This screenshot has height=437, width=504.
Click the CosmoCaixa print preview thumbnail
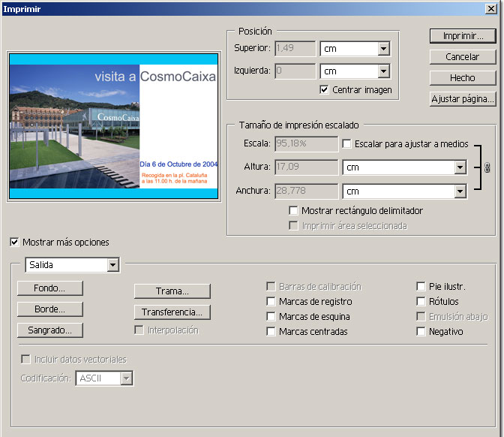(x=113, y=125)
